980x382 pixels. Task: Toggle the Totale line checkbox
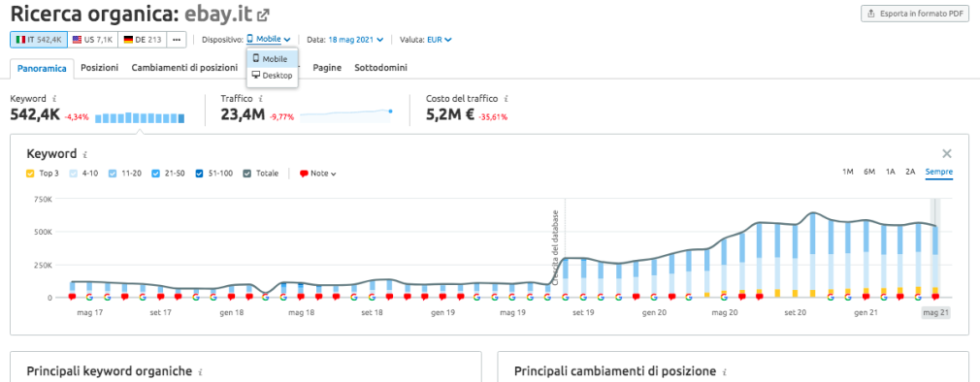246,174
